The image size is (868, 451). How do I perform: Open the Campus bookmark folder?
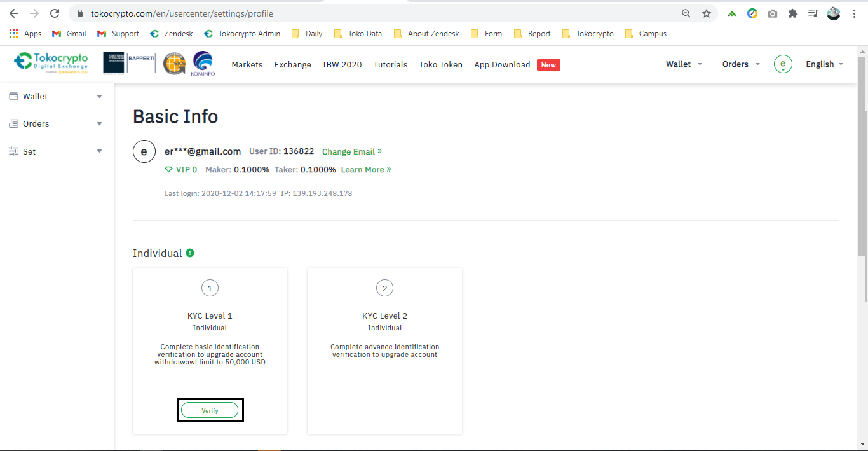pos(646,34)
